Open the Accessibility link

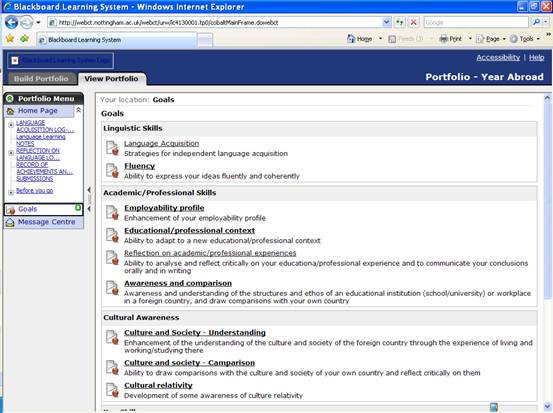click(498, 57)
